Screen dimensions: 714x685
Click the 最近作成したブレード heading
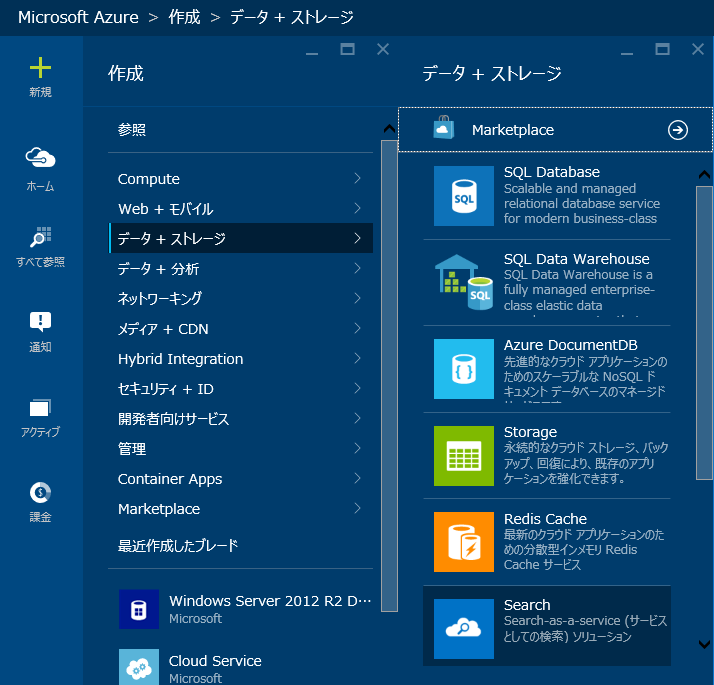pos(178,545)
